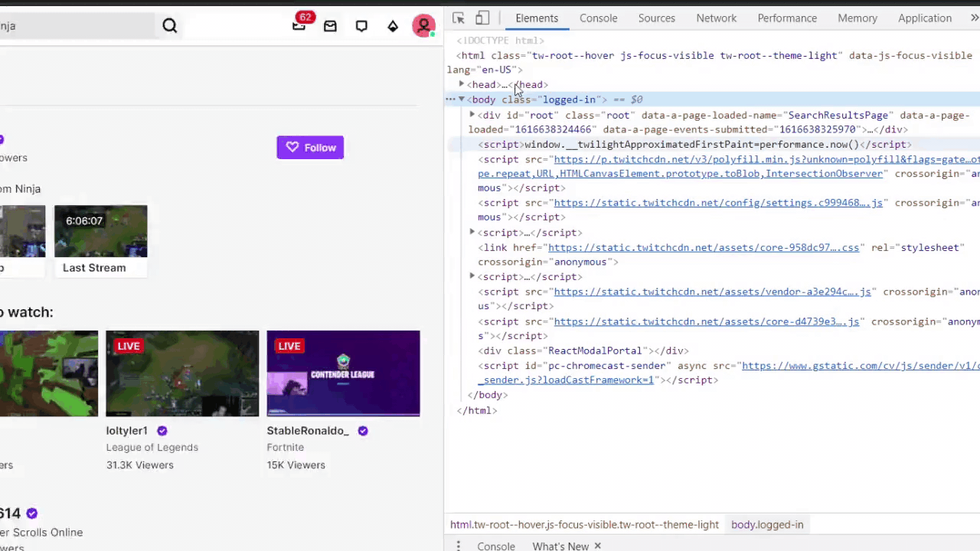Open the Network panel
Screen dimensions: 980x551
(716, 18)
